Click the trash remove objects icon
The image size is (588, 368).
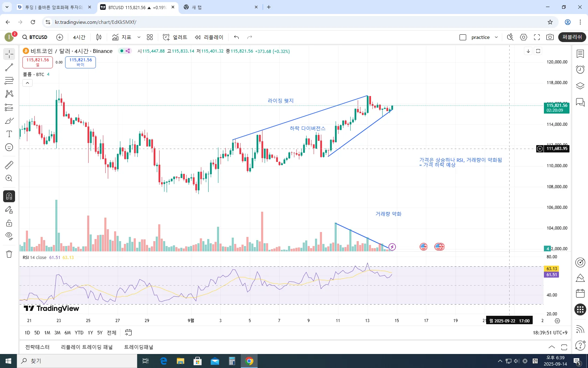point(9,254)
